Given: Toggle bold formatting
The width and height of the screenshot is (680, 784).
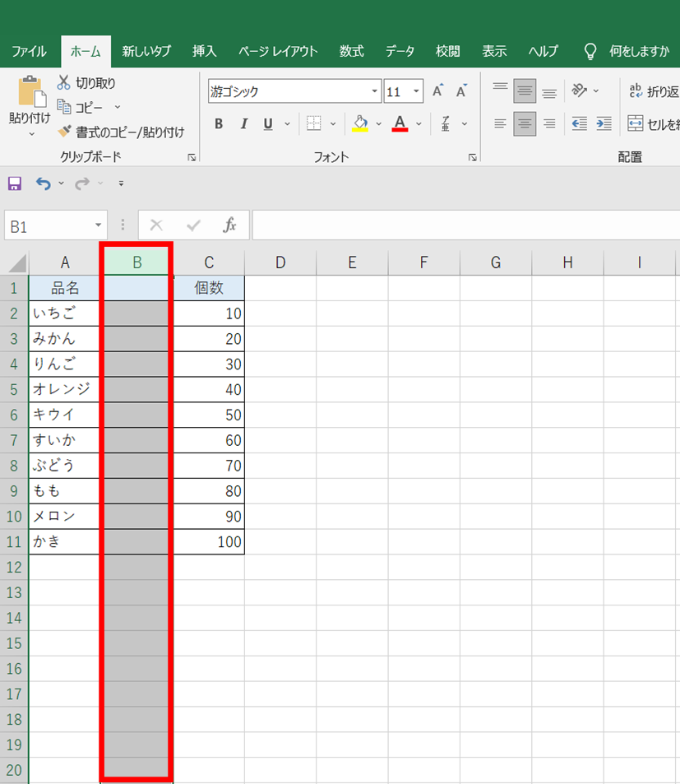Looking at the screenshot, I should pos(219,123).
